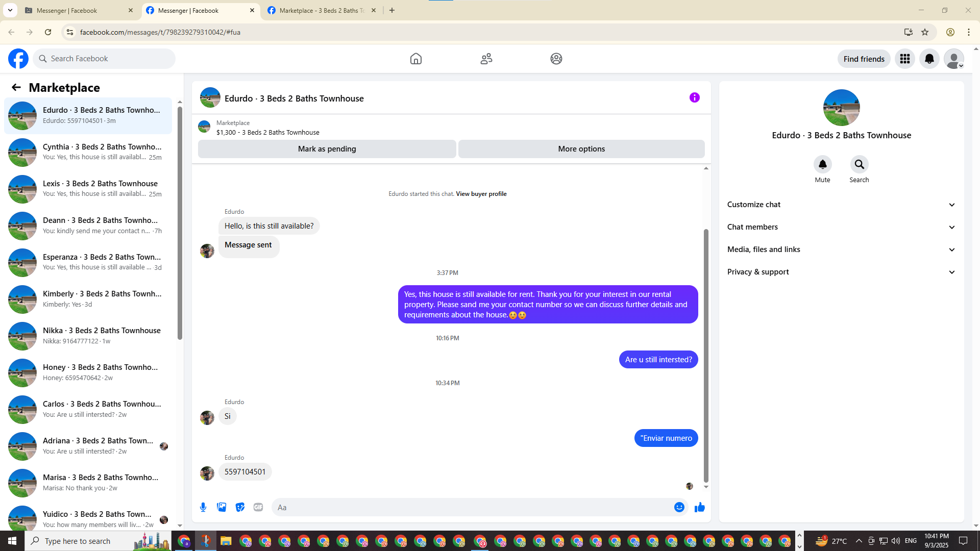The width and height of the screenshot is (980, 551).
Task: Switch to the Marketplace 3 Beds tab
Action: 322,10
